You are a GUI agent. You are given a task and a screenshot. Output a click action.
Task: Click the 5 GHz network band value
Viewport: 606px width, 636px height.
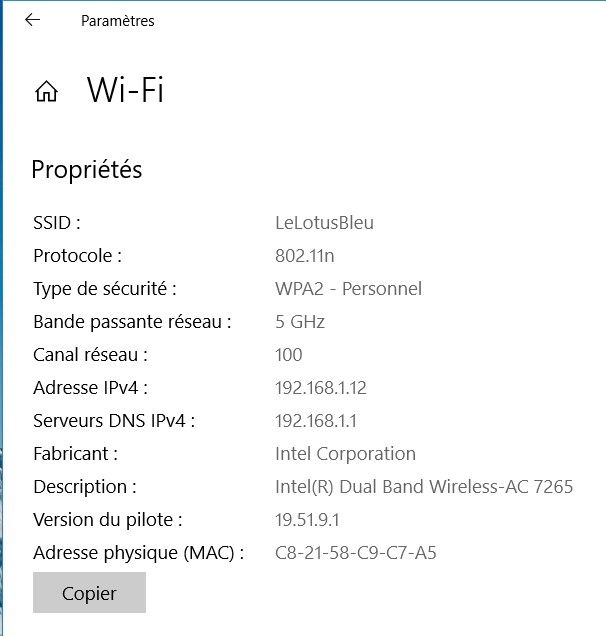pyautogui.click(x=300, y=321)
